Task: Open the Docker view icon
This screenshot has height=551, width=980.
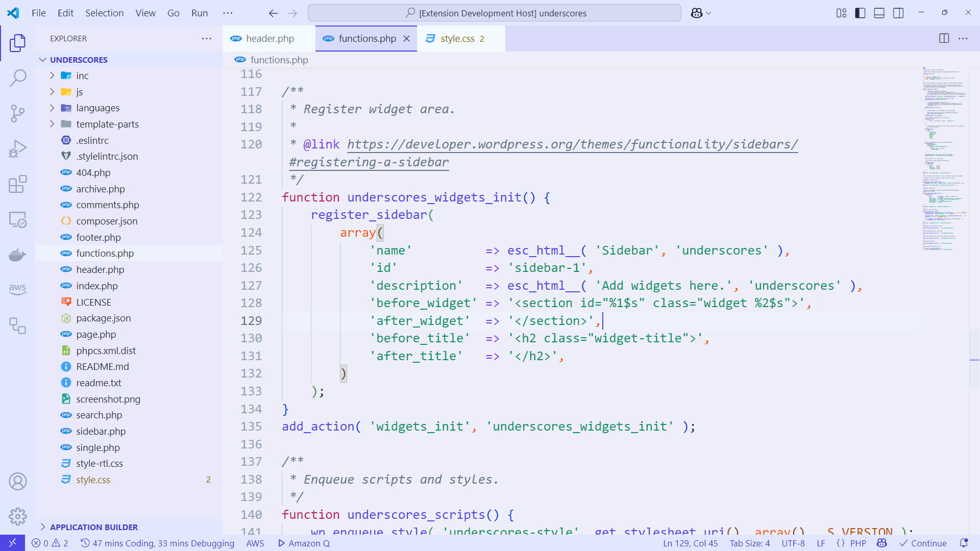Action: (x=18, y=255)
